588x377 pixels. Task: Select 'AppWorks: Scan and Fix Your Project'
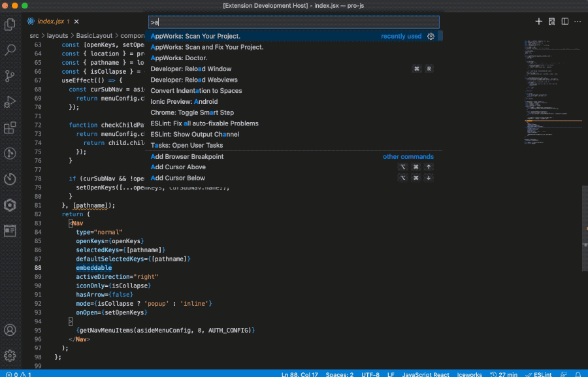coord(207,47)
